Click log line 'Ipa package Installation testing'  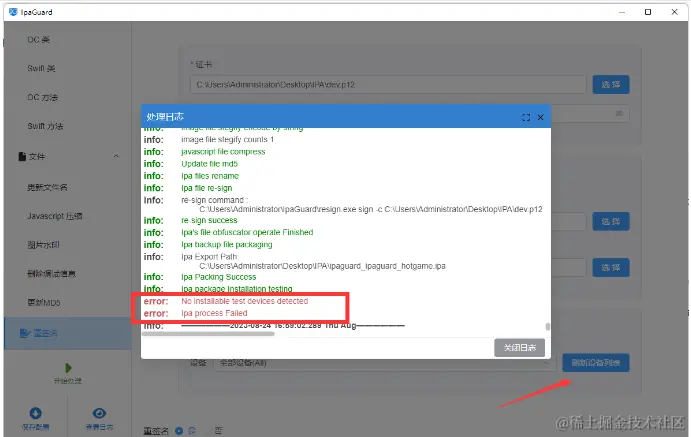(237, 289)
